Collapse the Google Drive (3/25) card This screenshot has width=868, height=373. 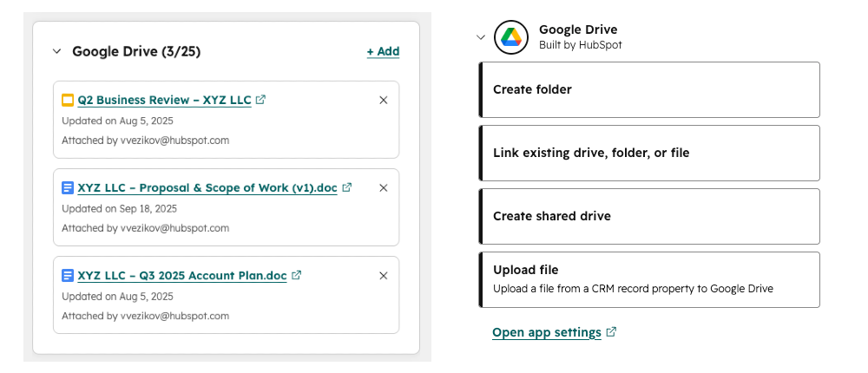click(56, 51)
